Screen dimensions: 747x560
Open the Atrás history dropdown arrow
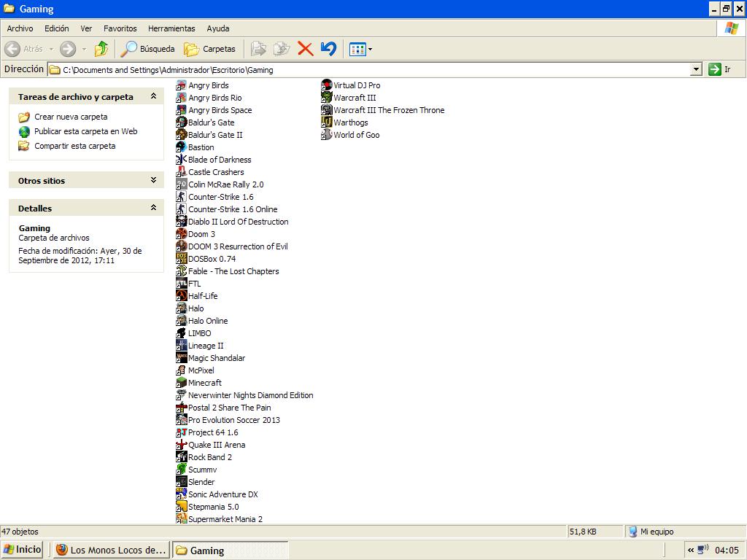point(51,49)
